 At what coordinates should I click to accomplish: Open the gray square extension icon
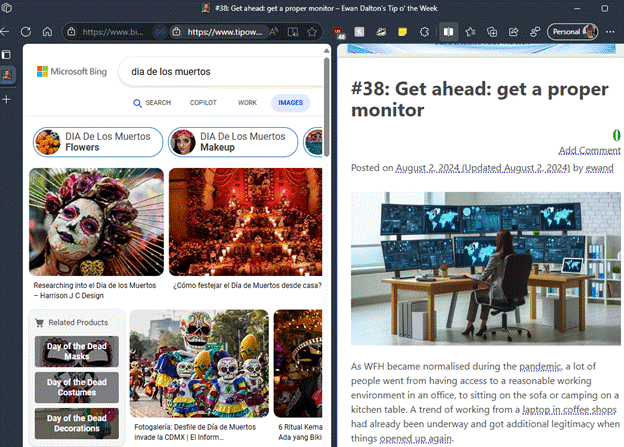359,32
